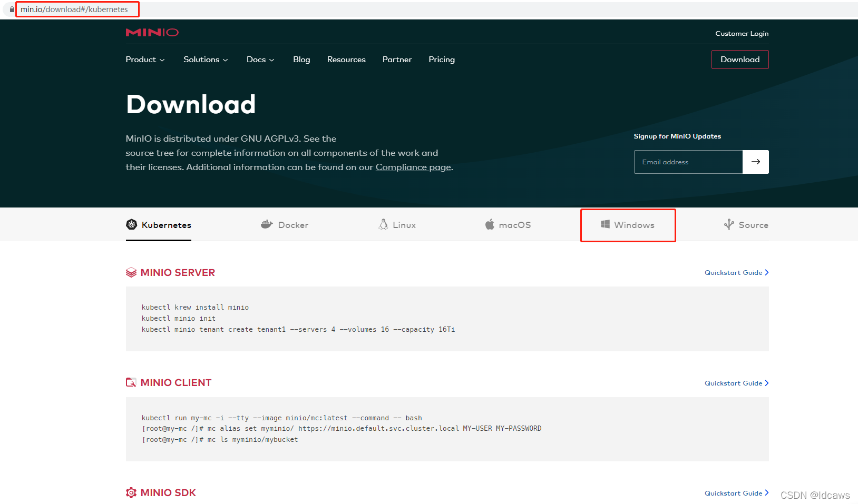Switch to the Docker tab
This screenshot has height=504, width=858.
pos(285,225)
